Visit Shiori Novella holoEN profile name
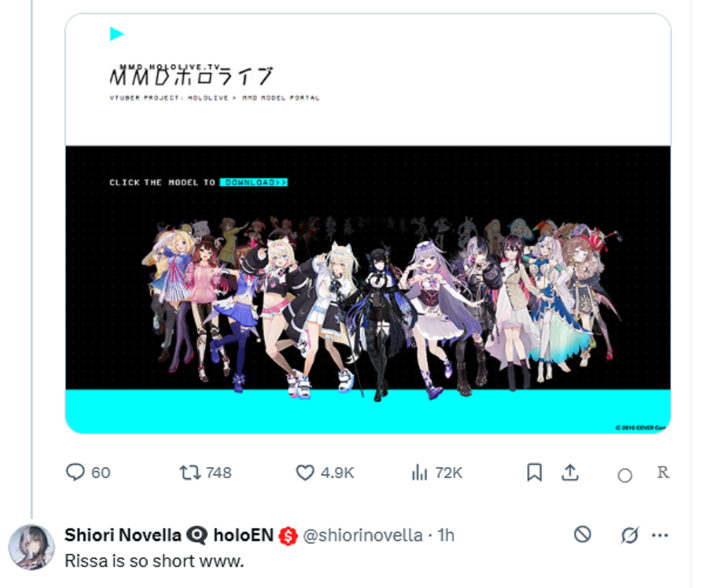 (x=169, y=535)
